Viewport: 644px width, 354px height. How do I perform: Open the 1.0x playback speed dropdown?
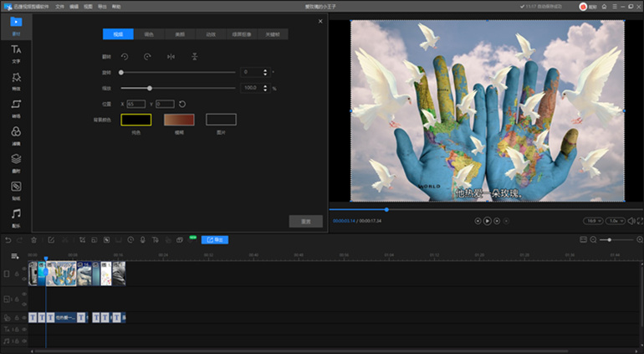[x=616, y=221]
